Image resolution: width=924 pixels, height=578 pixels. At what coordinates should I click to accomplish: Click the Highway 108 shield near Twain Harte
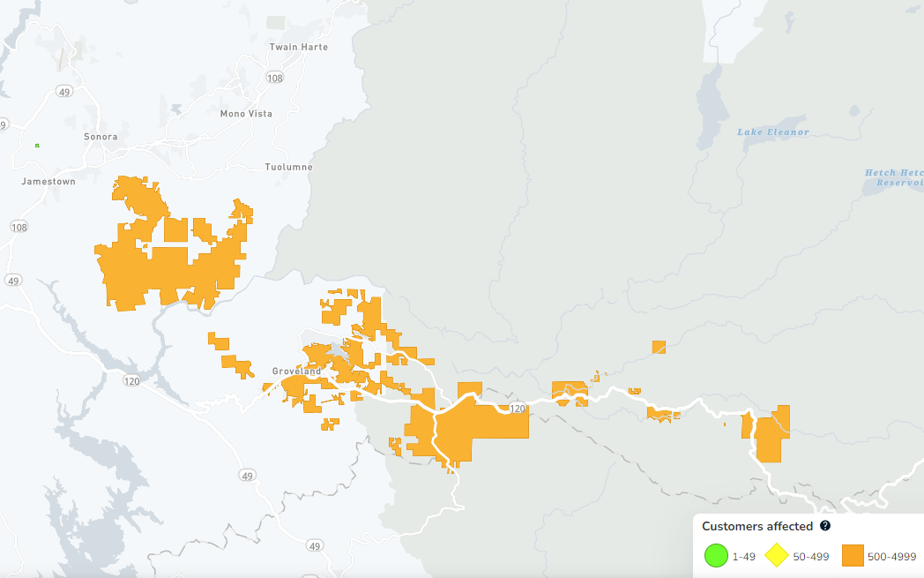275,79
